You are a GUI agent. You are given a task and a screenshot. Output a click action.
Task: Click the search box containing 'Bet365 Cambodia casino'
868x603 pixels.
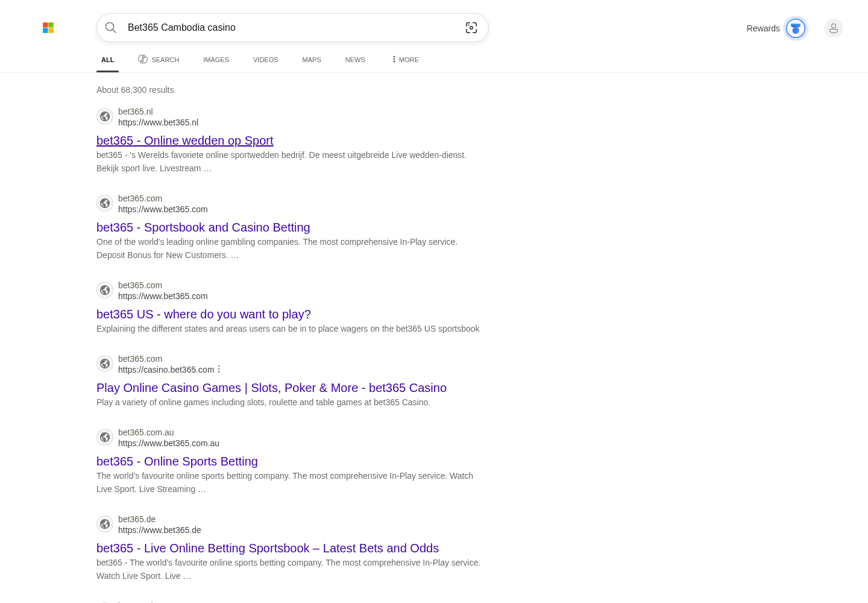click(x=292, y=28)
